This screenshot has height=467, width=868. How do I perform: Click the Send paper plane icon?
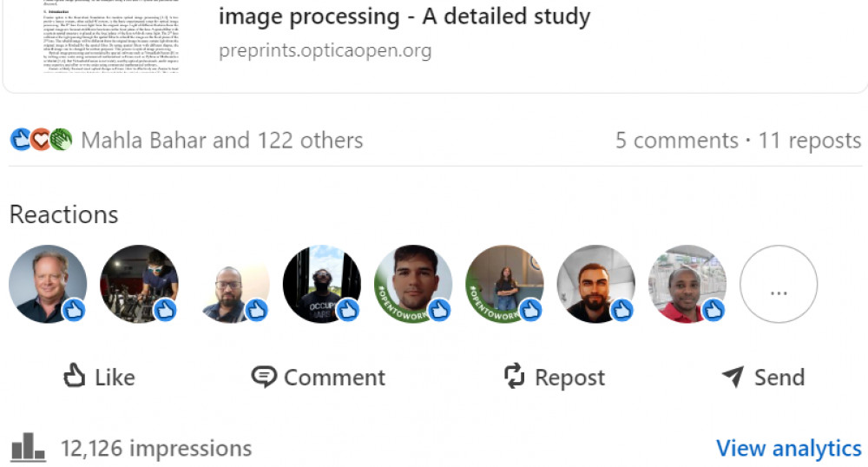click(733, 376)
